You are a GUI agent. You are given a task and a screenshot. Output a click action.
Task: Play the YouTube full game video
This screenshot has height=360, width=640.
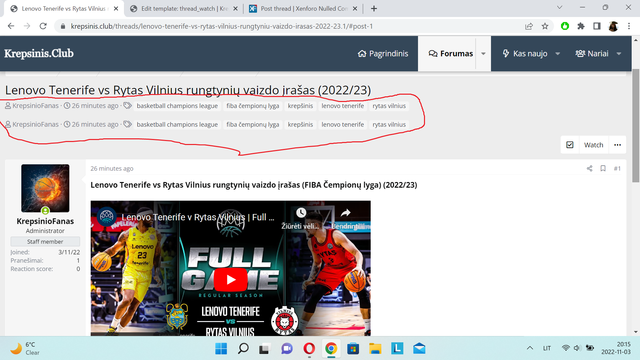tap(231, 280)
